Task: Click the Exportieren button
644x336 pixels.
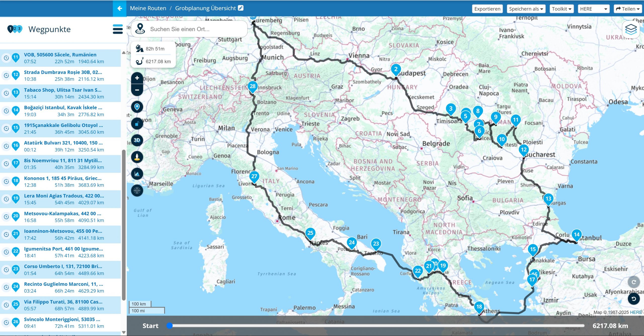Action: point(487,9)
